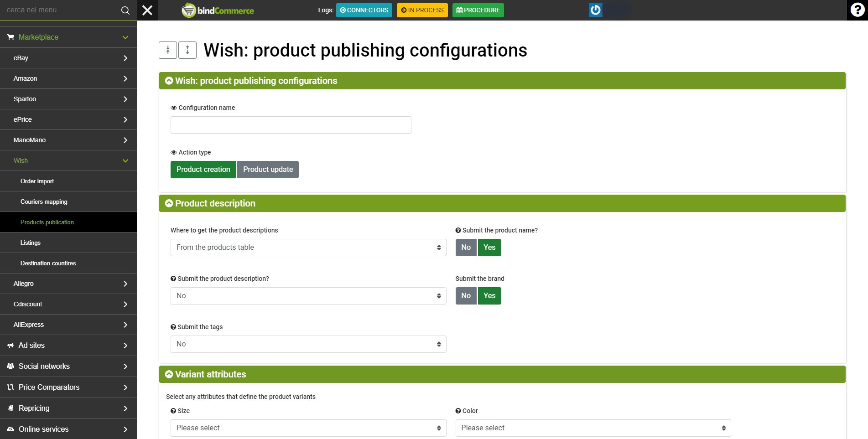Collapse the Product description panel header

[502, 203]
